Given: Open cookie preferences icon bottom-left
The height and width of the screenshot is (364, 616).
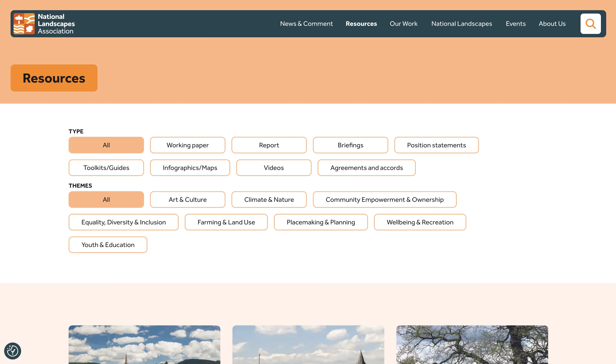Looking at the screenshot, I should coord(12,351).
